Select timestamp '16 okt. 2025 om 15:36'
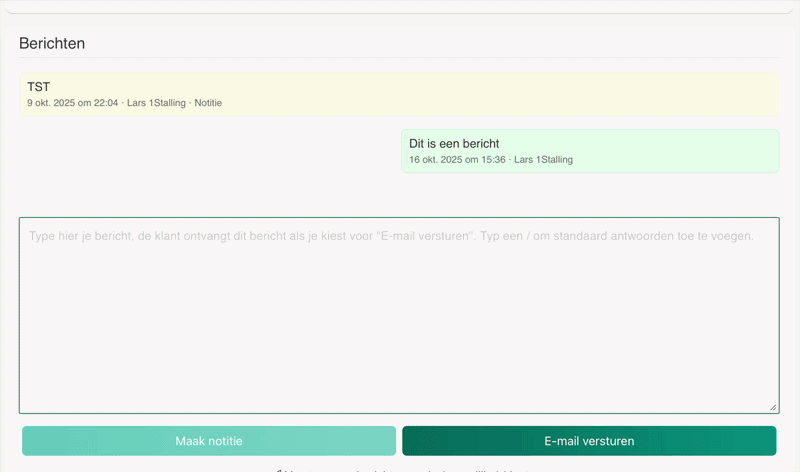 [x=457, y=160]
